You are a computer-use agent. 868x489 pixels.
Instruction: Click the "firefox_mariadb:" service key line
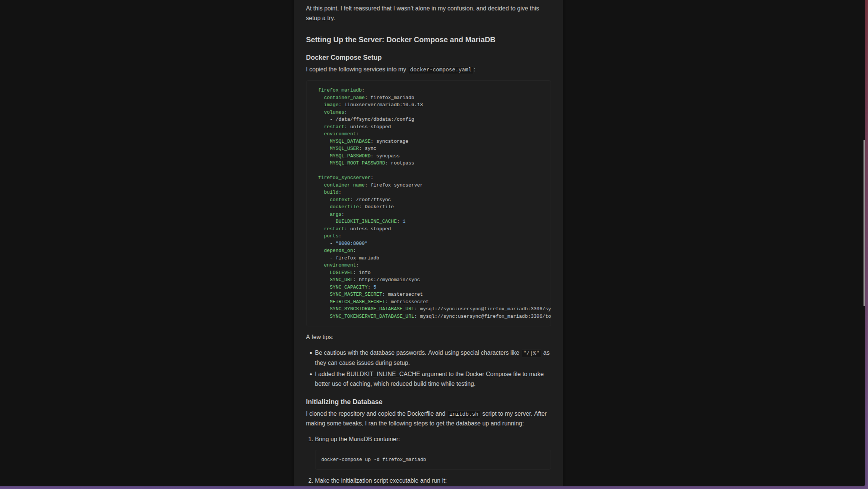(x=341, y=90)
